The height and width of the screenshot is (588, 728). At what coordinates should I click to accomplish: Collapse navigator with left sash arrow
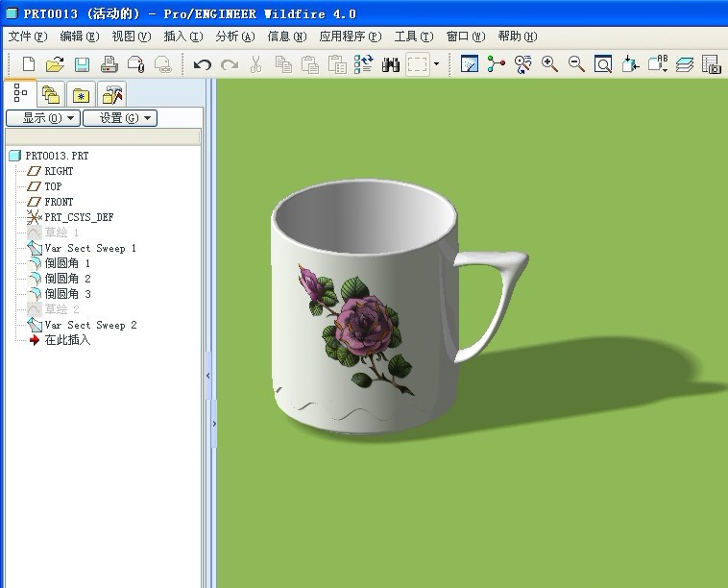pos(208,376)
